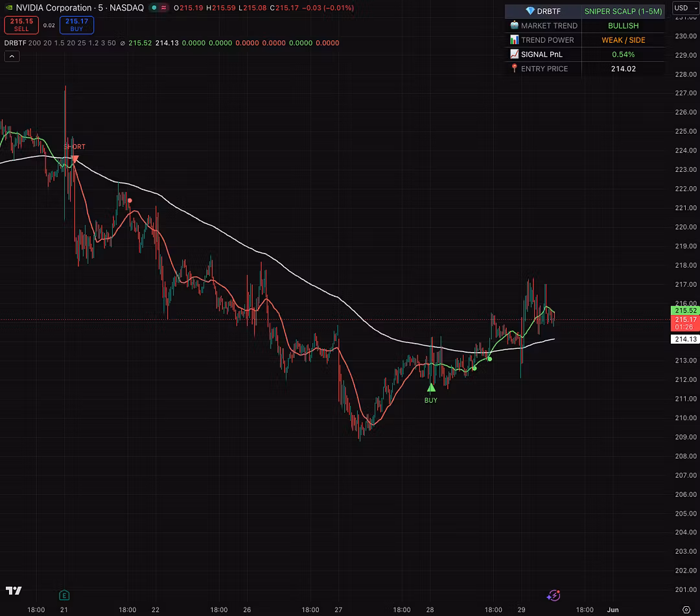The height and width of the screenshot is (616, 700).
Task: Click the WEAK / SIDE value
Action: click(624, 40)
